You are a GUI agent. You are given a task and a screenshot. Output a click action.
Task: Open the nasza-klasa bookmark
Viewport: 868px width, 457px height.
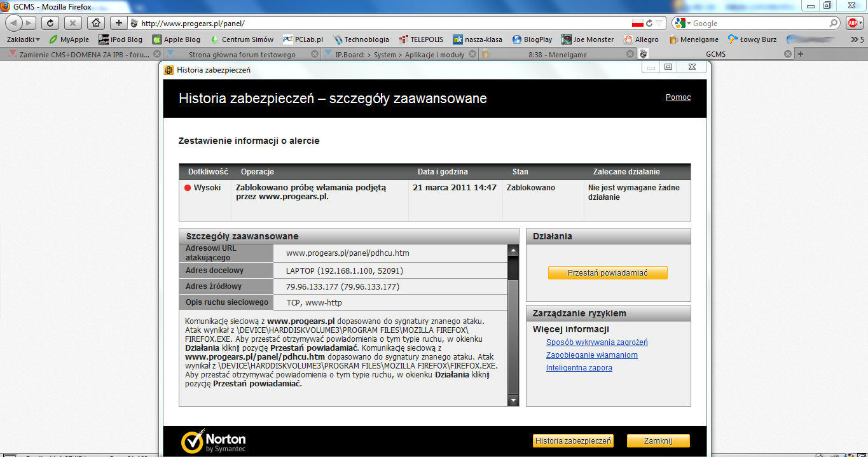pos(477,39)
